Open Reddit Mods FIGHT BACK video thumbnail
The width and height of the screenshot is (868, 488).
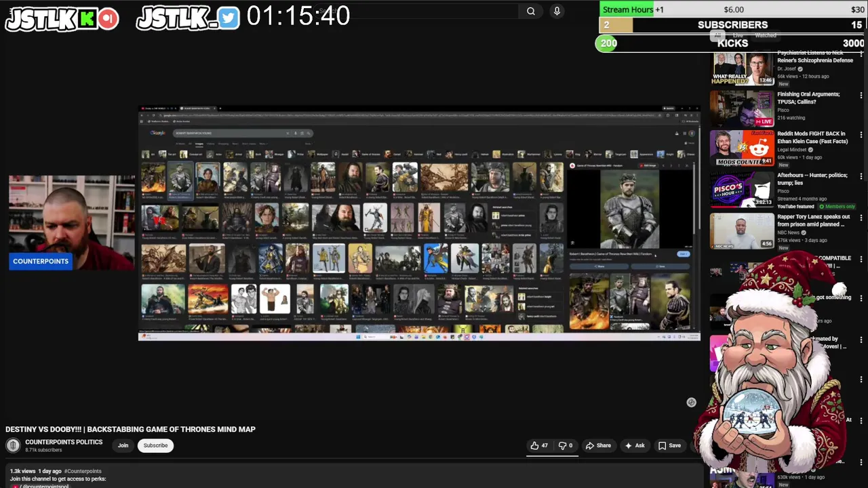[x=742, y=148]
